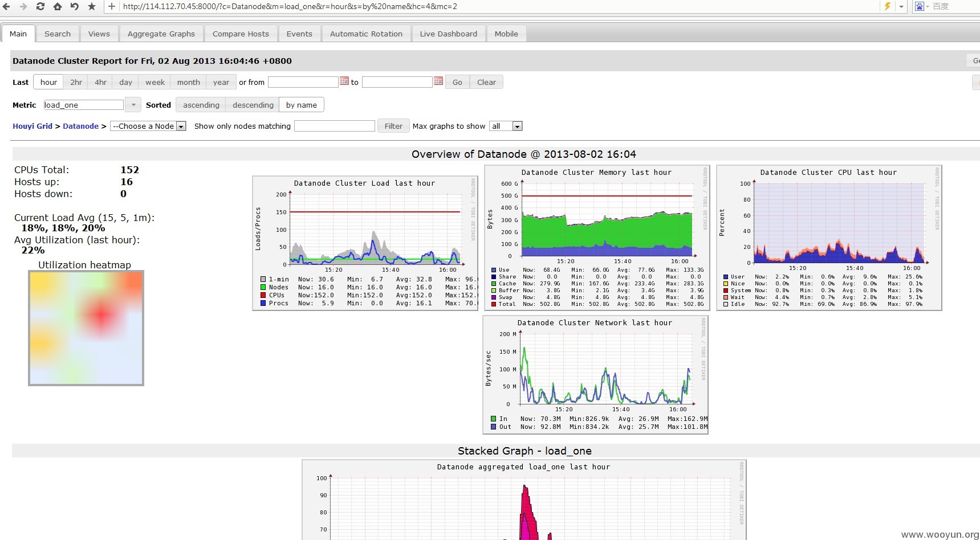Click the 'Stacked Graph - load_one' heading
980x540 pixels.
[524, 451]
